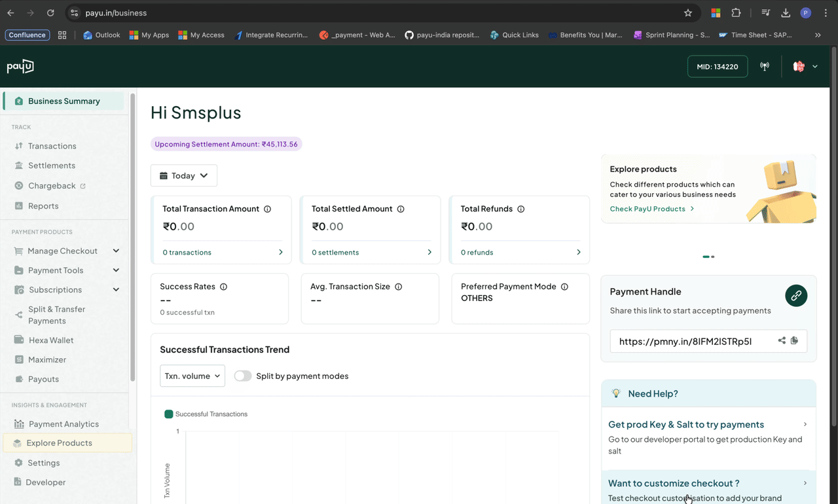Screen dimensions: 838x504
Task: View the 0 transactions details link
Action: point(223,252)
